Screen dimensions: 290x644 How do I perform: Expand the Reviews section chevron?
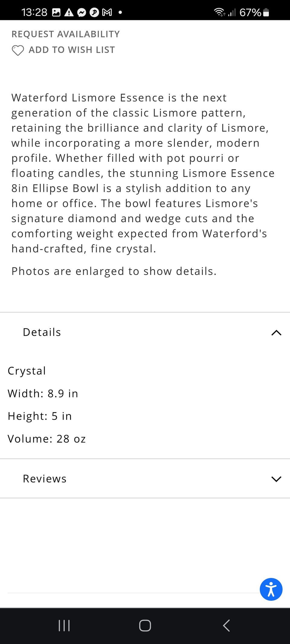pyautogui.click(x=276, y=479)
